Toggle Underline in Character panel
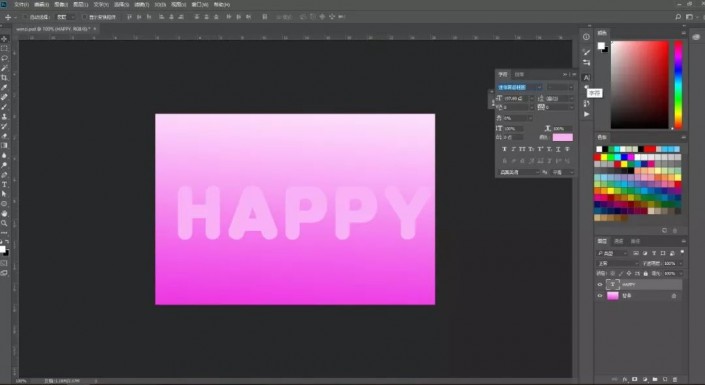Screen dimensions: 705x385 558,149
